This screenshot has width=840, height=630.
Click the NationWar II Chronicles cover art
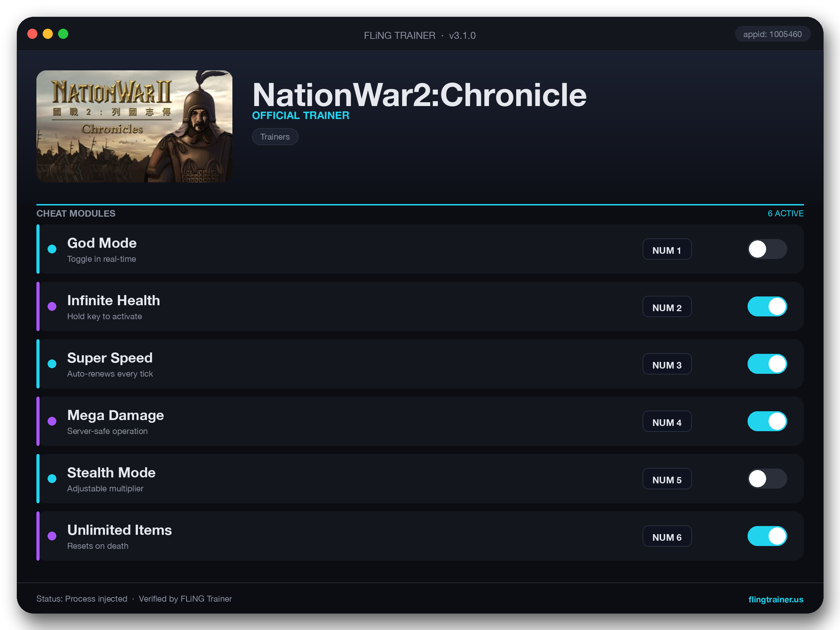tap(134, 126)
